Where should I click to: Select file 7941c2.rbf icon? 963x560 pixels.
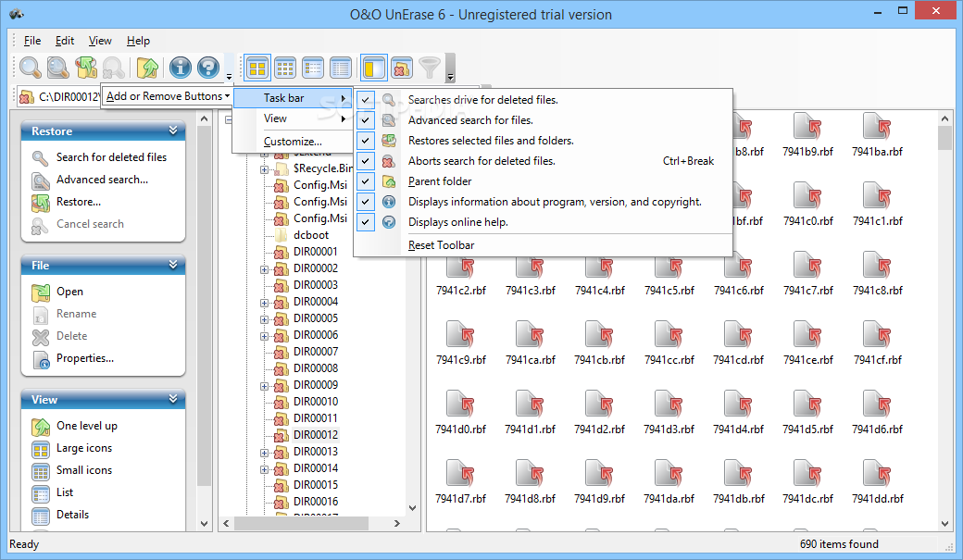(460, 266)
